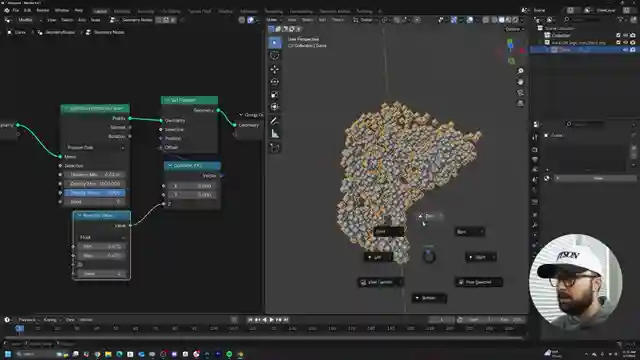Toggle X-Ray mode in viewport header

(x=486, y=20)
